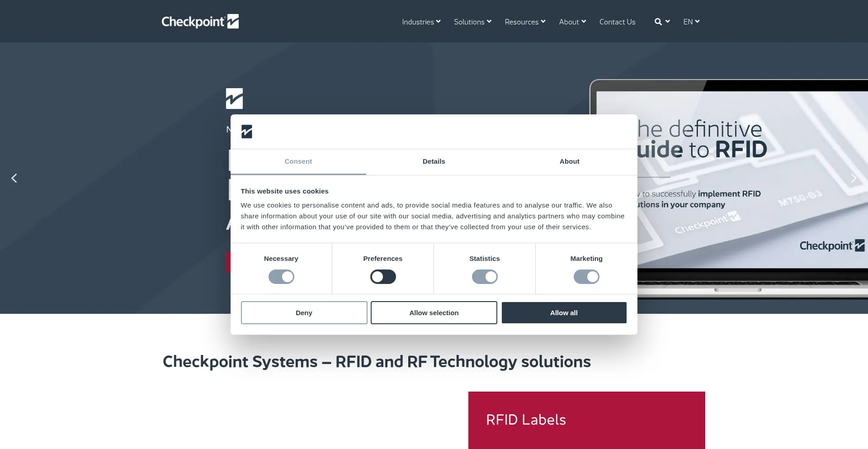Open the RFID Labels card
This screenshot has width=868, height=449.
pos(586,420)
